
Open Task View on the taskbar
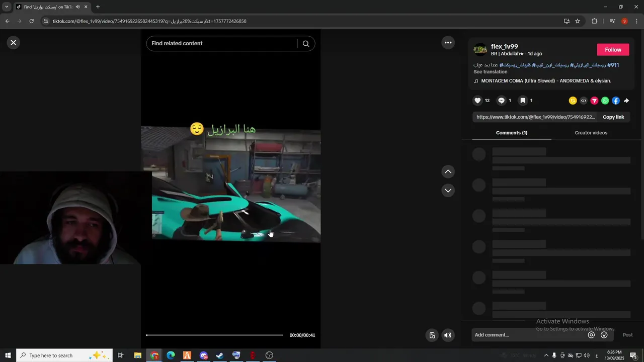tap(121, 355)
